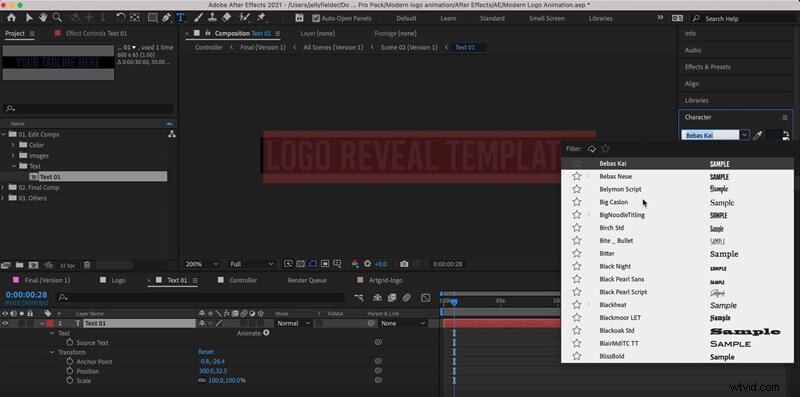Click All Scenes (Version 1) breadcrumb

[x=333, y=47]
